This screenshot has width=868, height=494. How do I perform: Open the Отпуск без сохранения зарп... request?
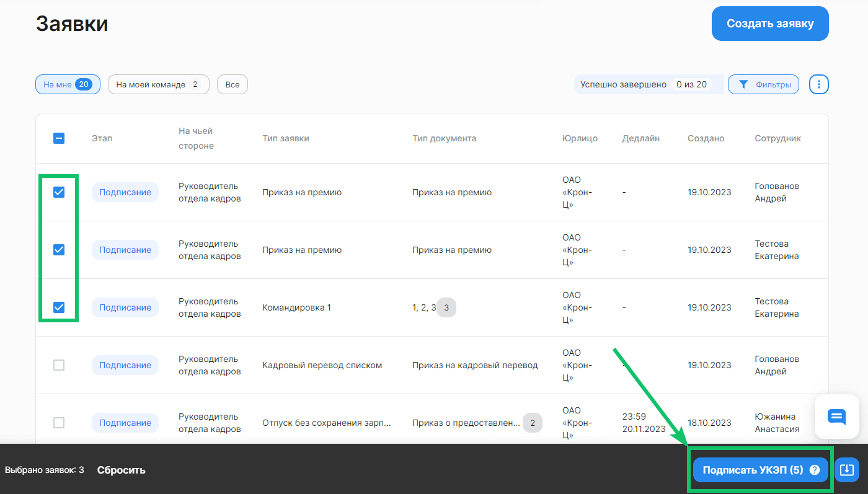(x=327, y=423)
